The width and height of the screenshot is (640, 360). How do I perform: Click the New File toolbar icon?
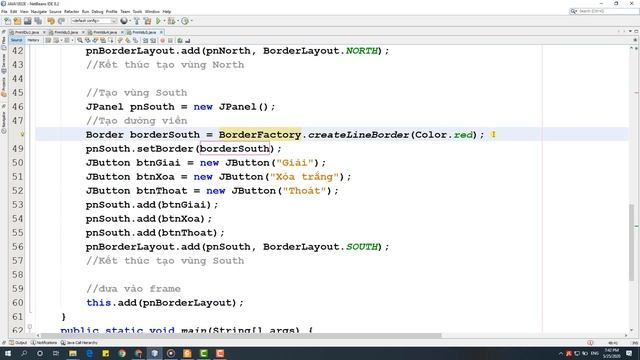pyautogui.click(x=7, y=21)
